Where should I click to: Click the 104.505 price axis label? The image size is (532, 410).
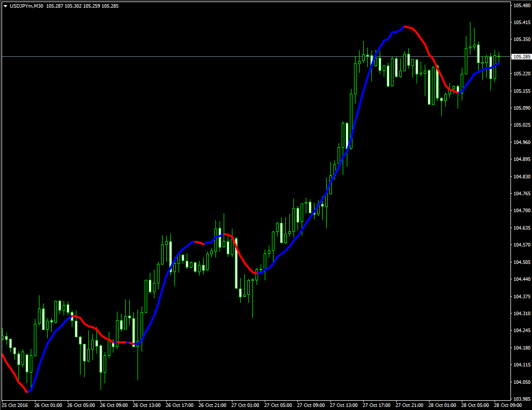522,262
